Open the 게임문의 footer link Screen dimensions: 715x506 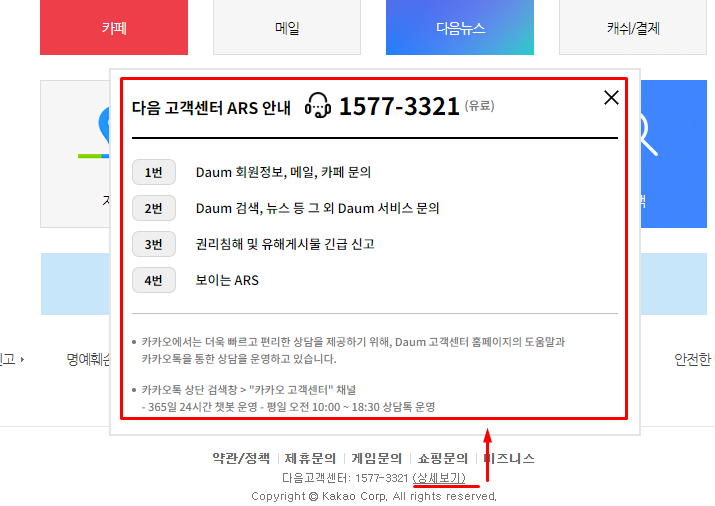(377, 458)
